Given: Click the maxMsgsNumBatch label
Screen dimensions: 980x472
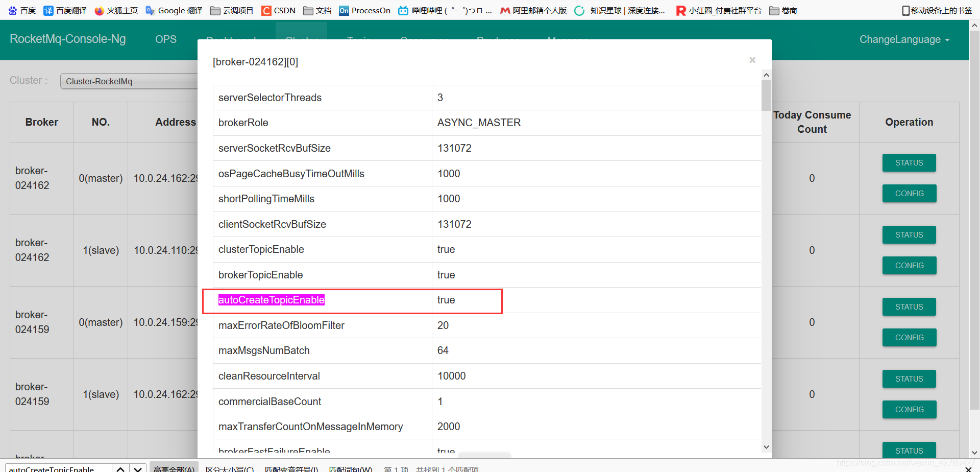Looking at the screenshot, I should [x=264, y=350].
